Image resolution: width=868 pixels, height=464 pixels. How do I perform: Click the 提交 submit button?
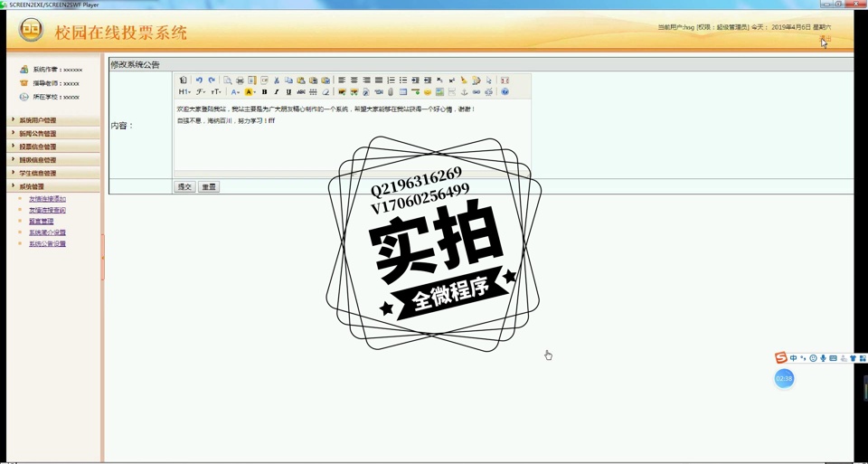click(184, 187)
